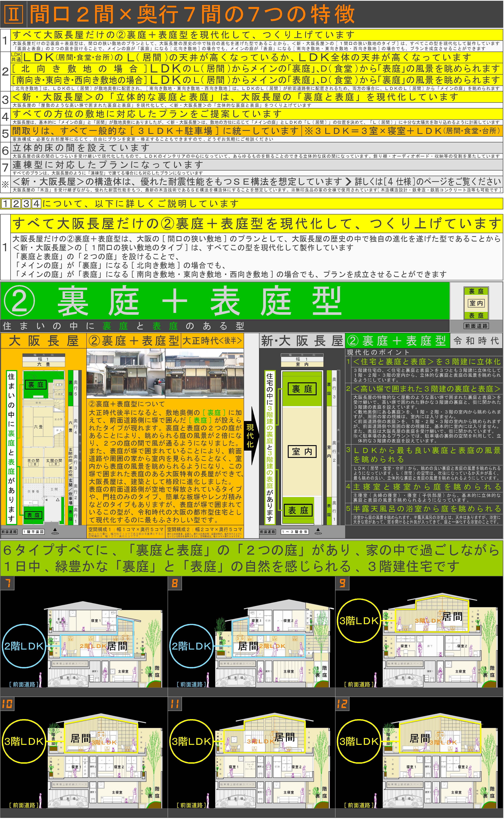504x824 pixels.
Task: Click the yellow 3階LDK circle in panel 10
Action: coord(24,741)
